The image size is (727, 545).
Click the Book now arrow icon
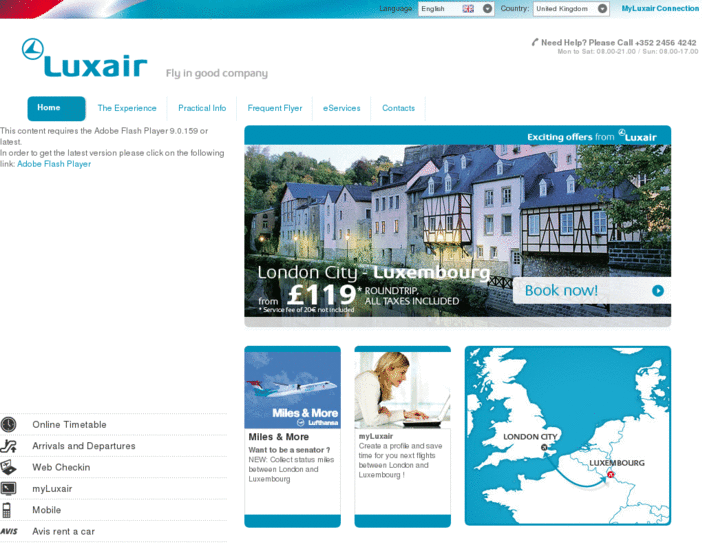pyautogui.click(x=657, y=290)
